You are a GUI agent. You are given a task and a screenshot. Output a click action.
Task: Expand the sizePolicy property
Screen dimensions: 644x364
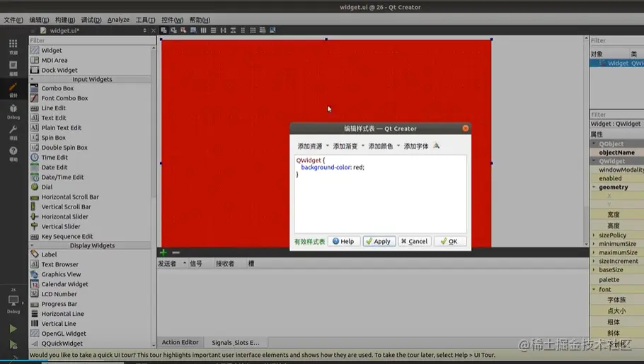pyautogui.click(x=594, y=235)
